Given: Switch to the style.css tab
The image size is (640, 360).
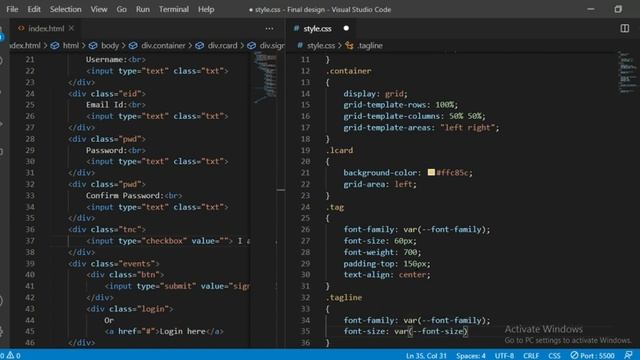Looking at the screenshot, I should point(317,29).
